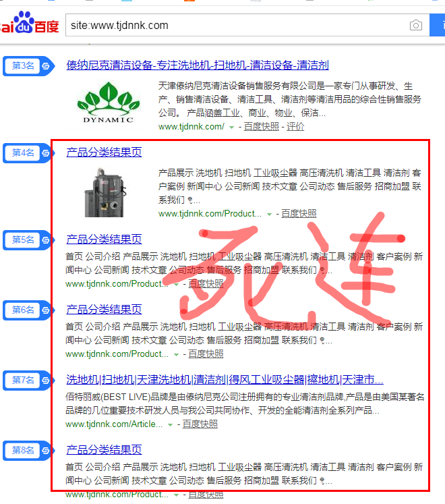Click the Baidu logo
445x504 pixels.
tap(30, 22)
